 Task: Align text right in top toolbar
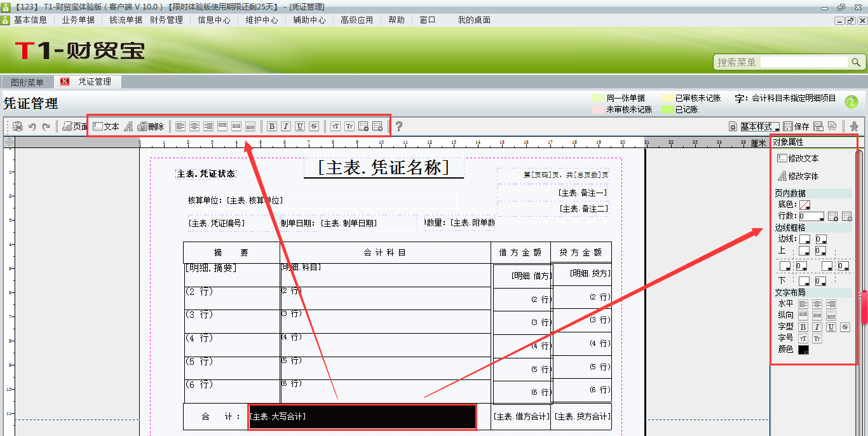click(208, 126)
